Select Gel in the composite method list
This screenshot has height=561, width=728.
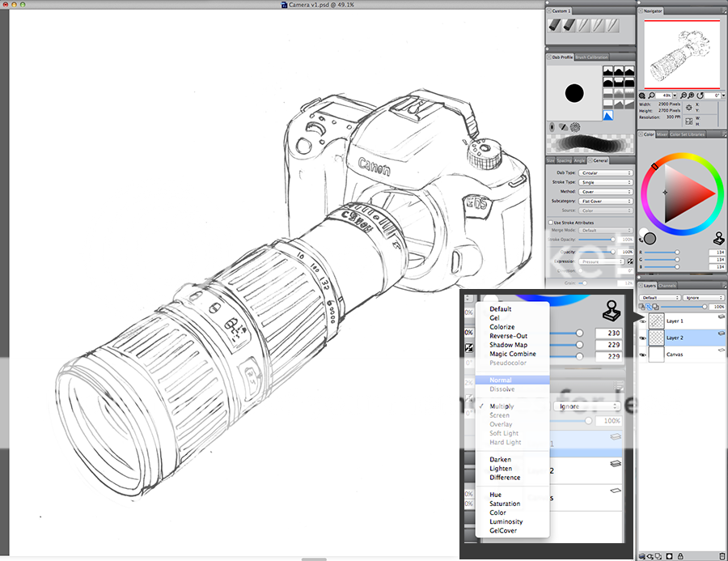[494, 318]
